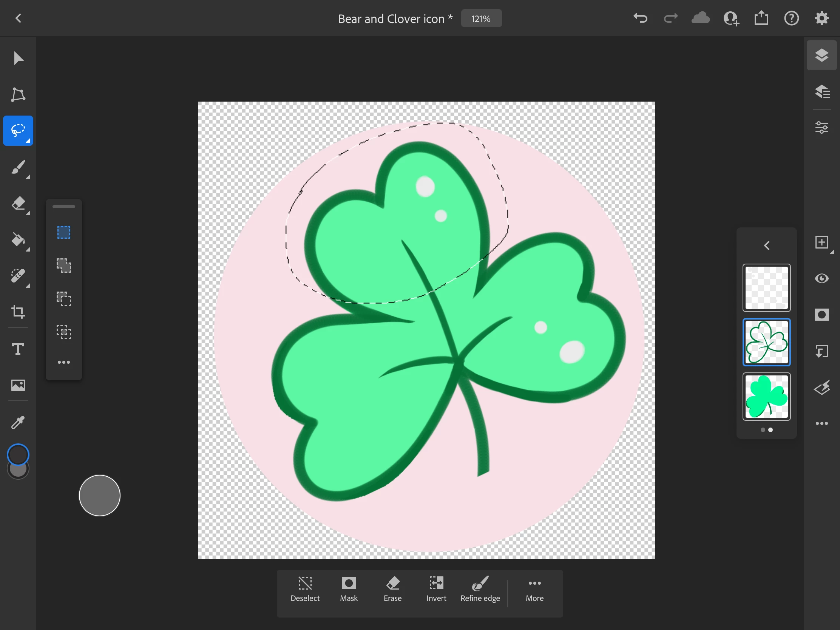Toggle compact layer view panel

(x=821, y=55)
